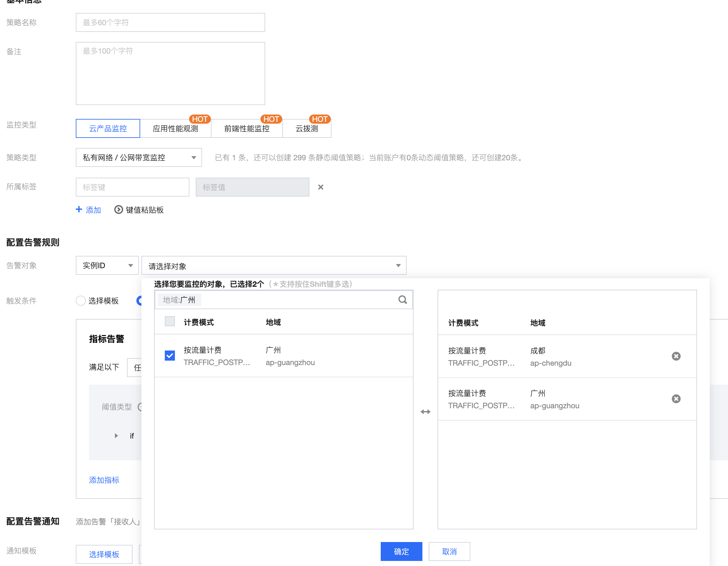Open the 键值粘贴板 clipboard icon
The height and width of the screenshot is (566, 728).
118,209
